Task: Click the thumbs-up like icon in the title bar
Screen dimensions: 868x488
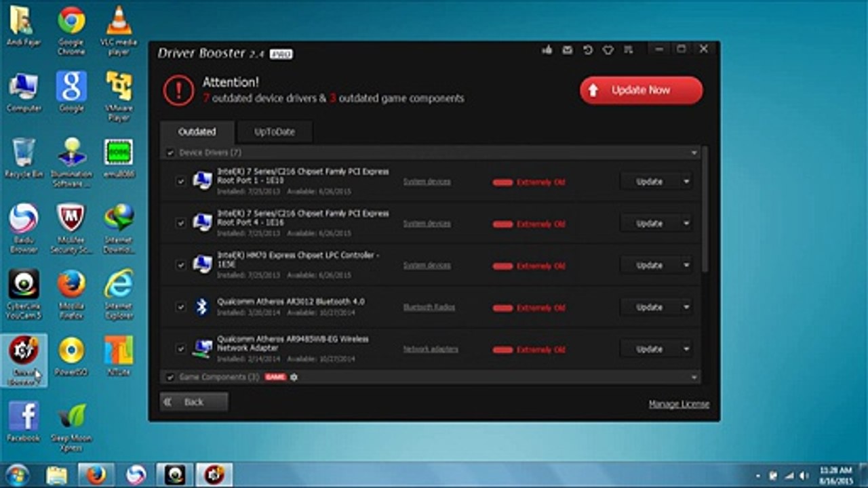Action: [x=547, y=50]
